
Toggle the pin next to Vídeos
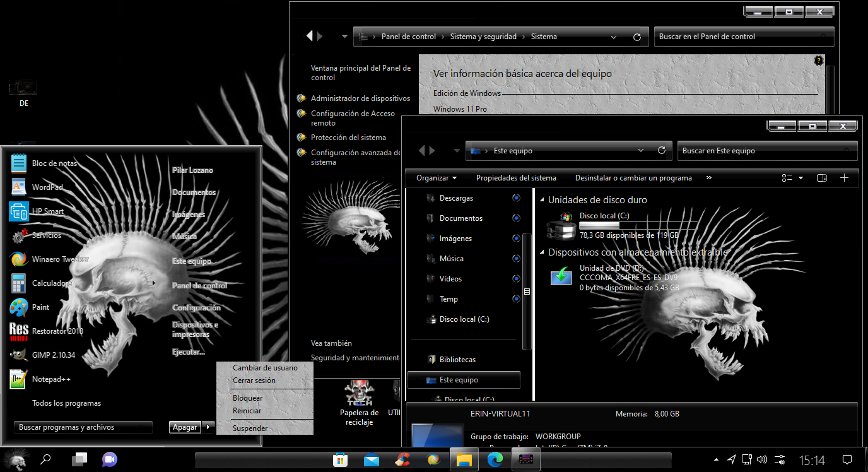point(516,278)
